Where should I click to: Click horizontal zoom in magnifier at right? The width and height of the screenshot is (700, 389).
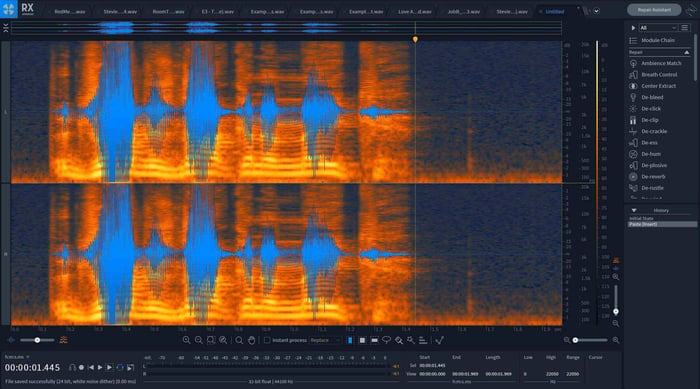tap(616, 340)
